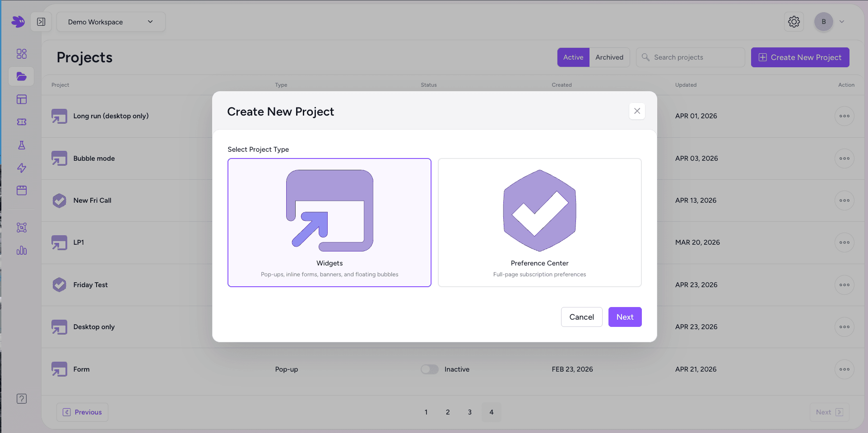Click the user avatar B
The image size is (868, 433).
point(824,22)
